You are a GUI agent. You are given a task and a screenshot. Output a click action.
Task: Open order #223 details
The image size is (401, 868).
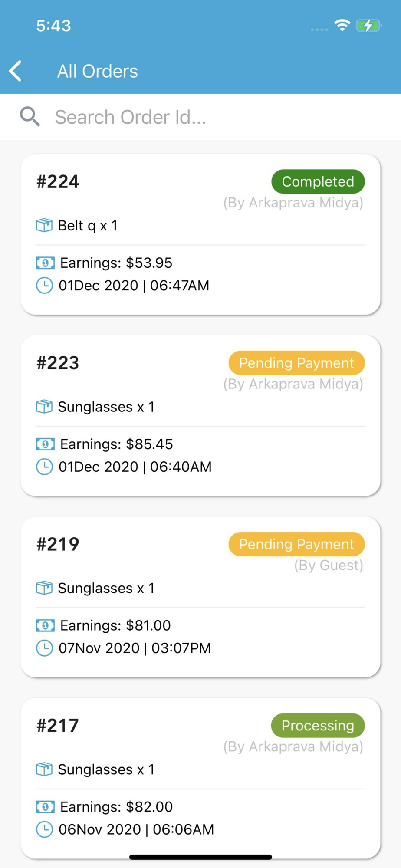58,363
